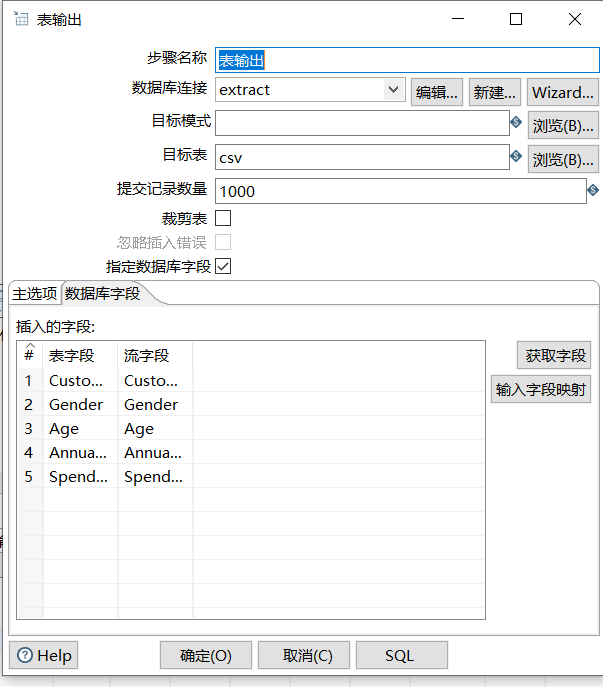Image resolution: width=603 pixels, height=687 pixels.
Task: Close the 表输出 dialog window
Action: [x=575, y=19]
